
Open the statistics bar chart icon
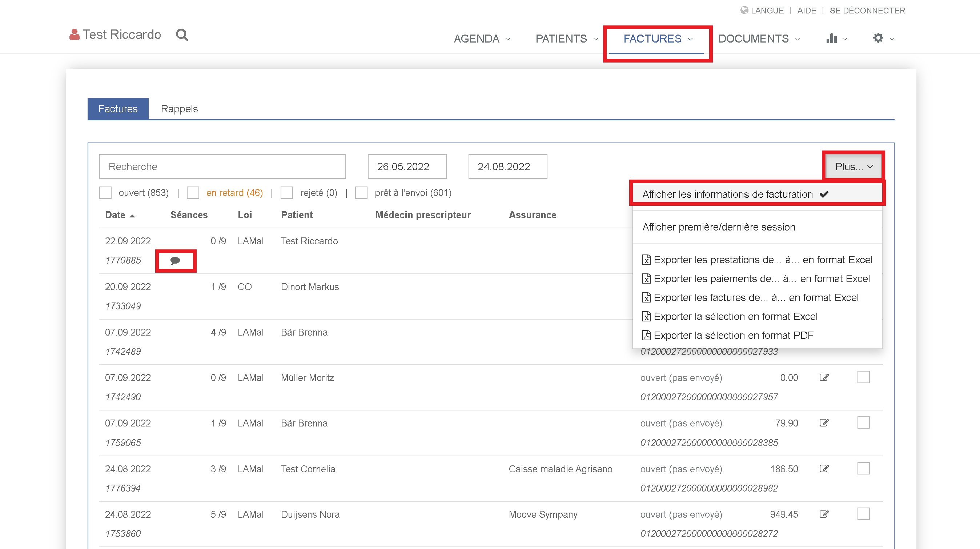tap(832, 39)
